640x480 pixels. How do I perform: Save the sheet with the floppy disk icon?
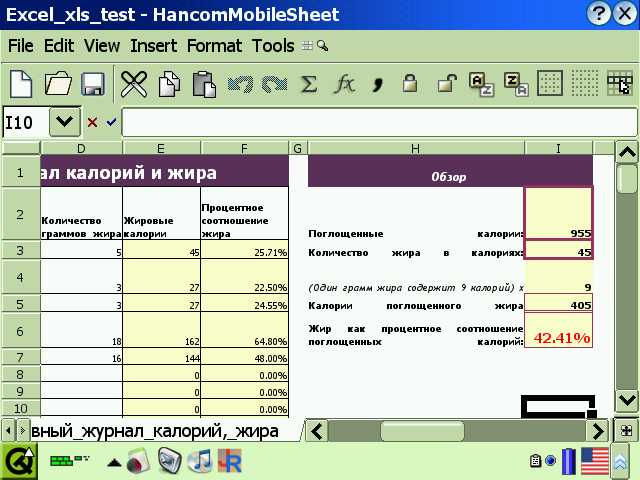tap(93, 84)
